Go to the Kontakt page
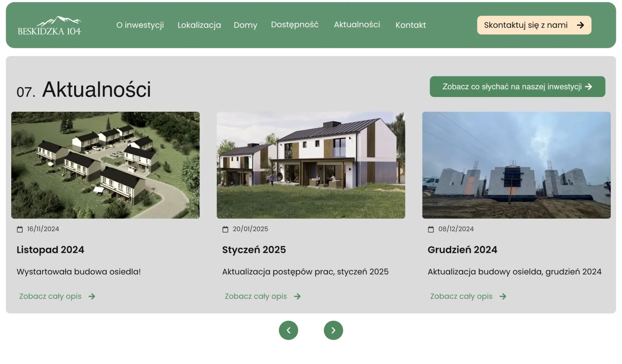622x364 pixels. (411, 25)
